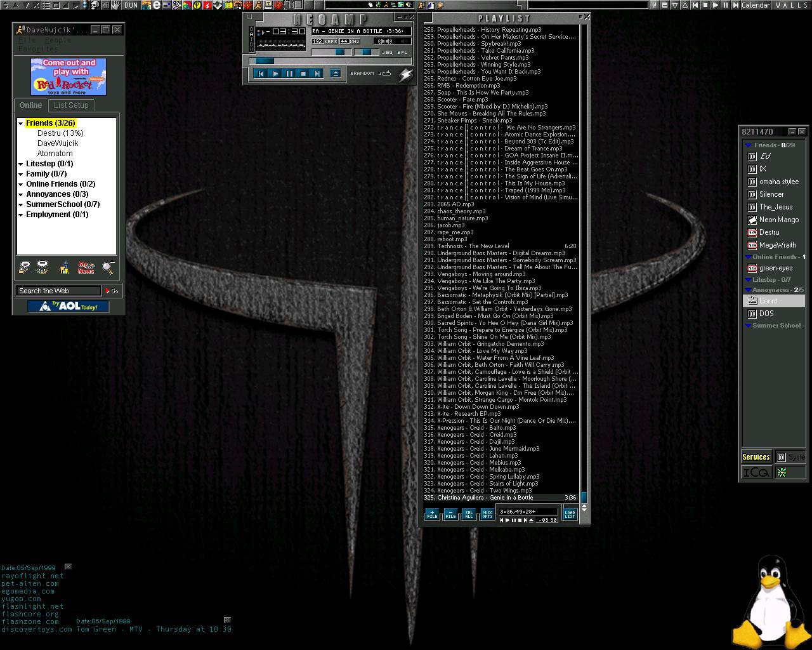
Task: Toggle RANDOM shuffle in NeoAmp
Action: [x=362, y=73]
